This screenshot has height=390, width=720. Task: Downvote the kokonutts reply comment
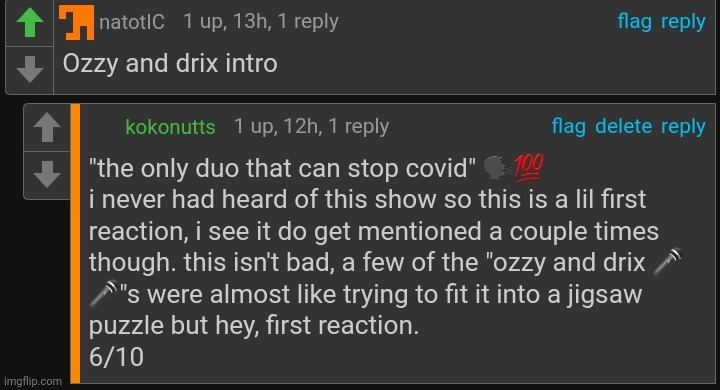coord(47,174)
